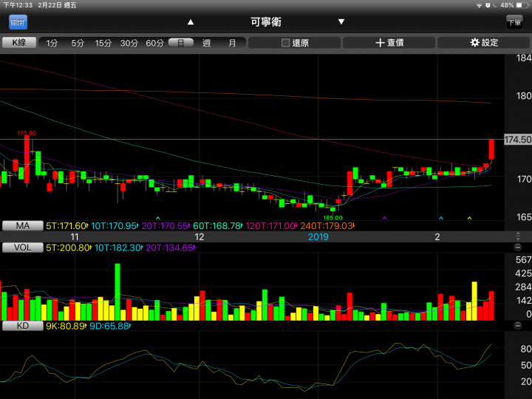Adjust the 9D:65.88 KD parameter
Screen dimensions: 532x399
point(110,327)
